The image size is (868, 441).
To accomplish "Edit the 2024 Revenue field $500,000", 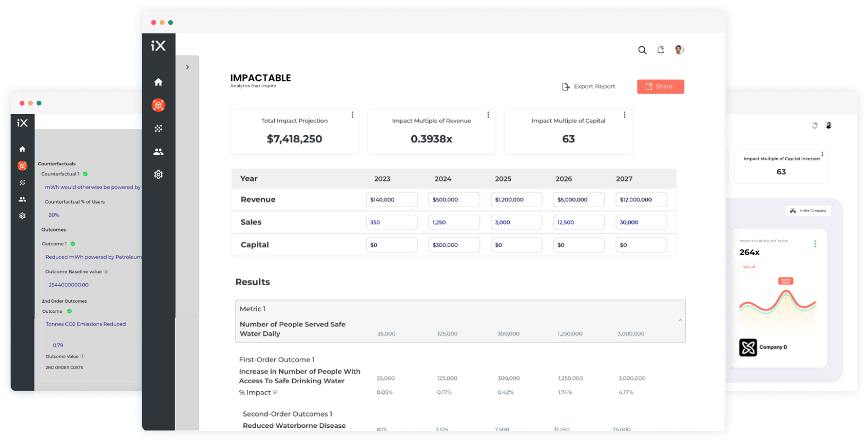I will pyautogui.click(x=454, y=200).
